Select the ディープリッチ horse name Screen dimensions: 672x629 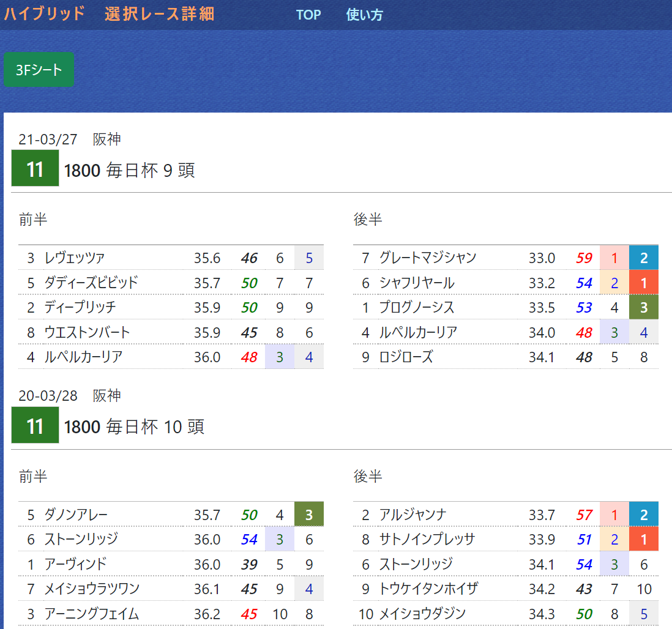tap(80, 307)
